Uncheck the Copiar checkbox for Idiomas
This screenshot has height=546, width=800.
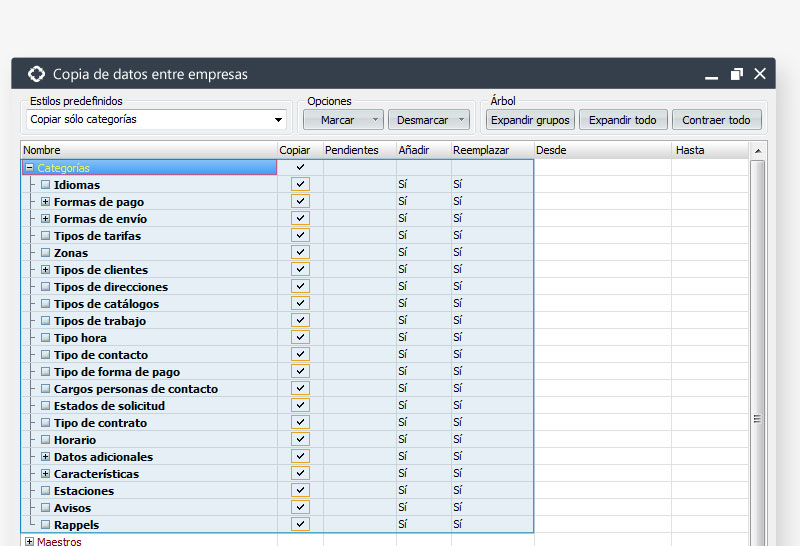tap(301, 185)
